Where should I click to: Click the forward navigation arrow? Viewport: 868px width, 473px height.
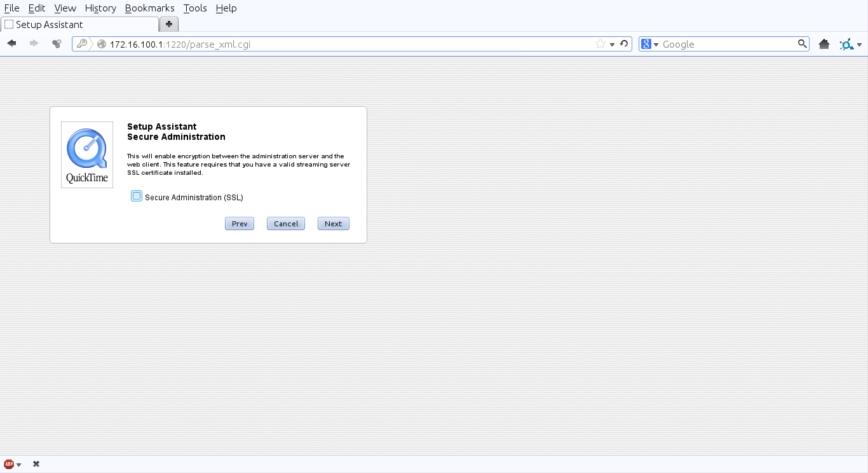[34, 44]
